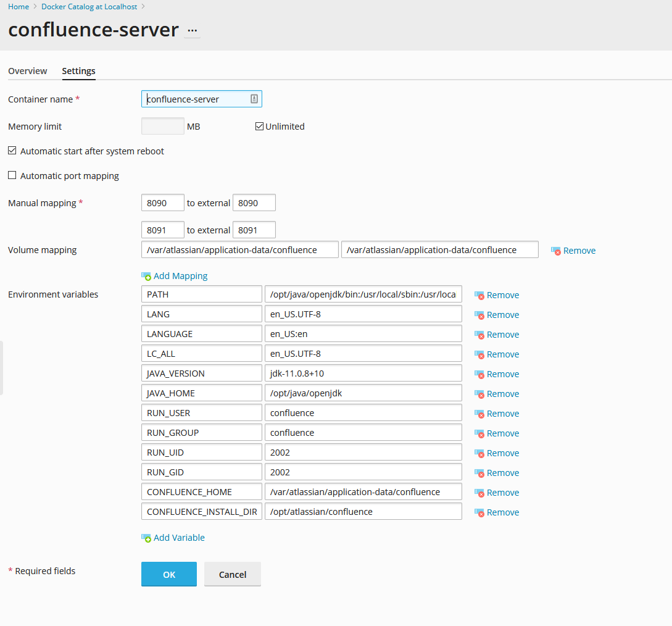Click OK to save settings

169,574
